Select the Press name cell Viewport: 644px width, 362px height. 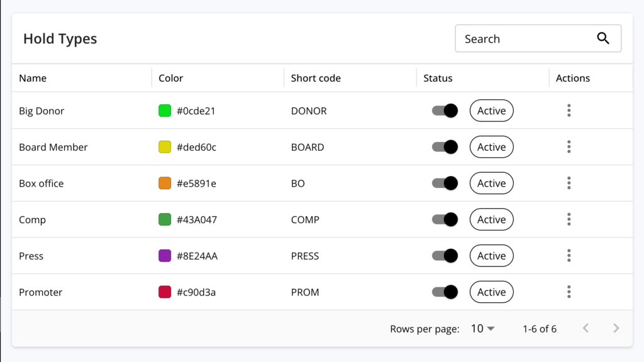(x=31, y=256)
